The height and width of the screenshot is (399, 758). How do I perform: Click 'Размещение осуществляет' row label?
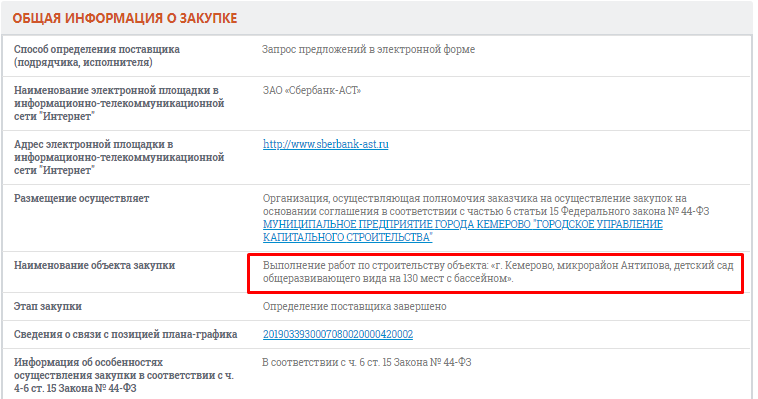click(x=81, y=198)
